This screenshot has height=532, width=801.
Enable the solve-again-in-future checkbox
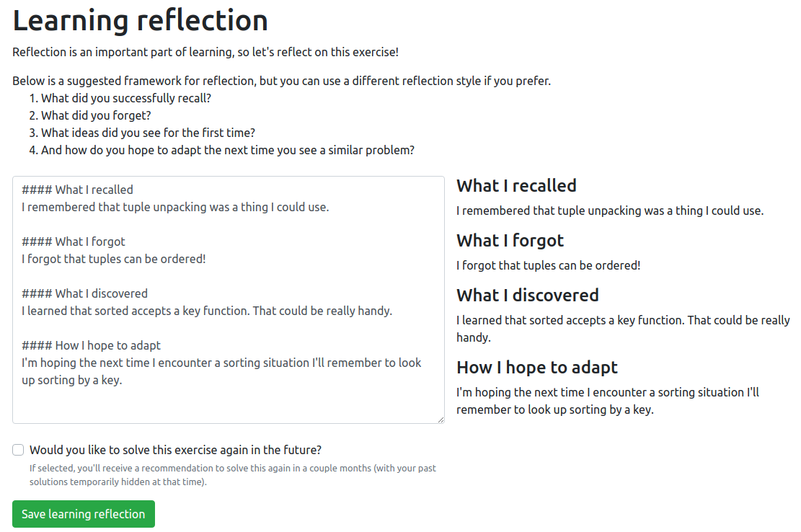click(x=17, y=450)
